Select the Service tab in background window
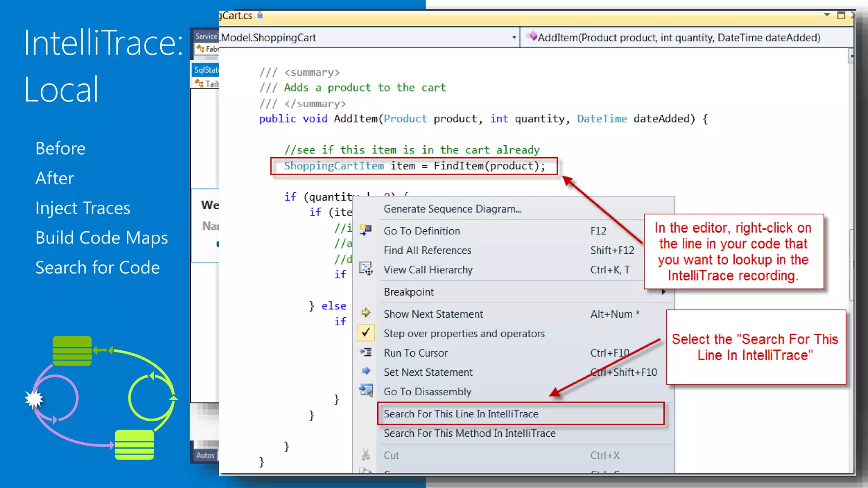 [206, 36]
